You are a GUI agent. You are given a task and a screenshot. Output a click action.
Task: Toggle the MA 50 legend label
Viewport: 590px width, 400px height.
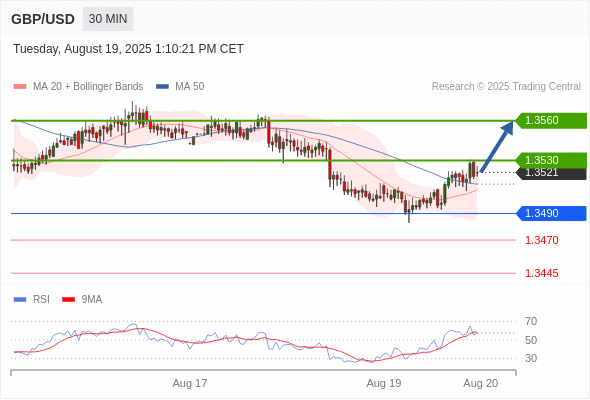[190, 87]
